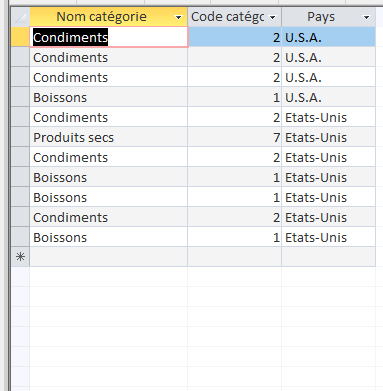This screenshot has height=391, width=383.
Task: Click the Etats-Unis cell in the Produits secs row
Action: coord(329,137)
